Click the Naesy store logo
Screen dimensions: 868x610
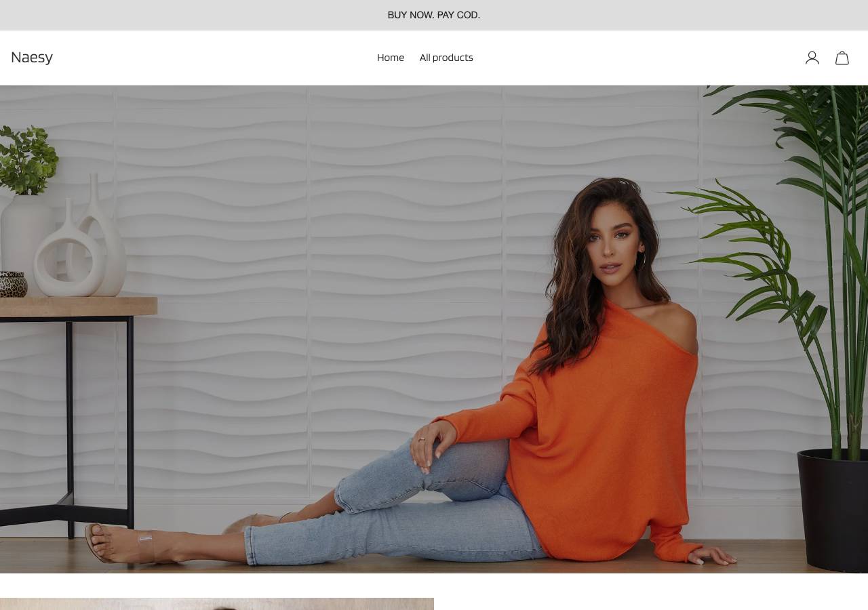tap(32, 58)
